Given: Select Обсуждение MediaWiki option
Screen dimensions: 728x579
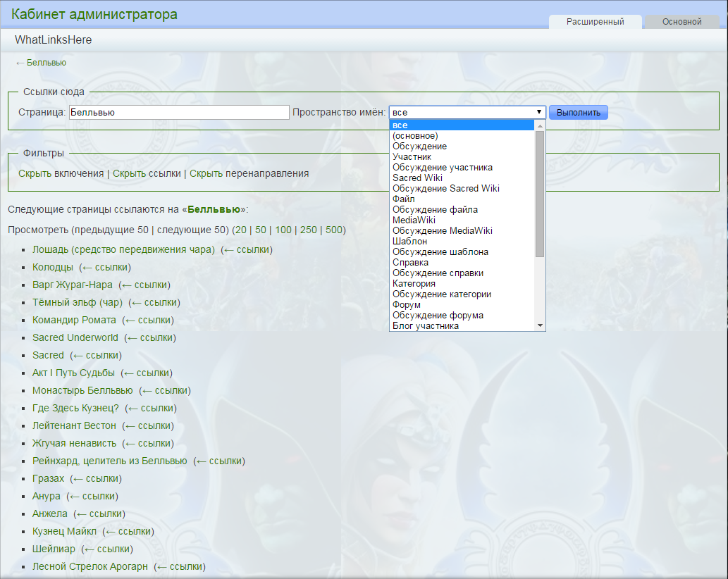Looking at the screenshot, I should click(x=462, y=230).
